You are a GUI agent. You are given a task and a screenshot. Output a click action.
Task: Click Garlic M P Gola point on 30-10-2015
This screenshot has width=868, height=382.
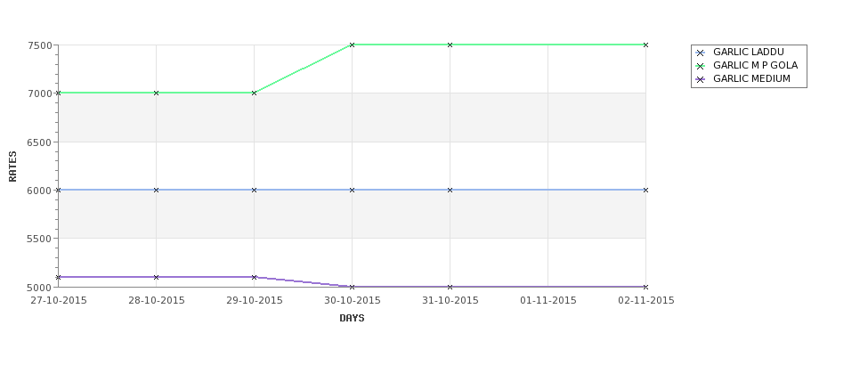coord(352,45)
